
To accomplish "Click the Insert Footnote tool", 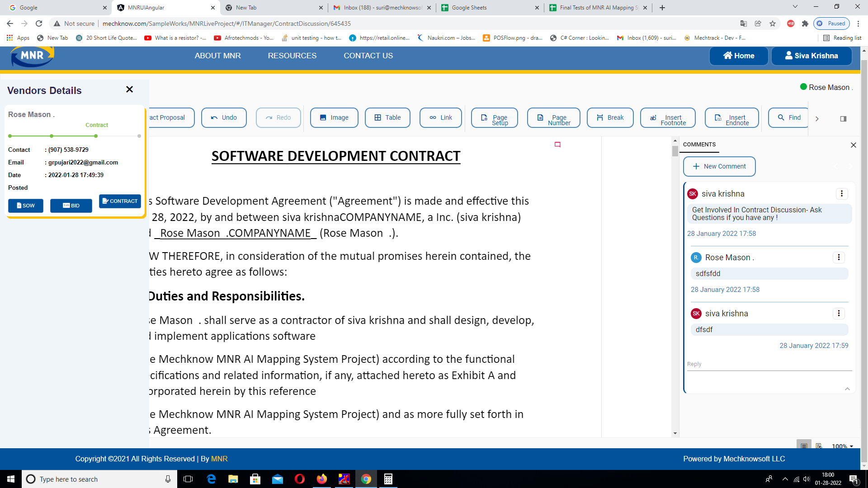I will (667, 118).
